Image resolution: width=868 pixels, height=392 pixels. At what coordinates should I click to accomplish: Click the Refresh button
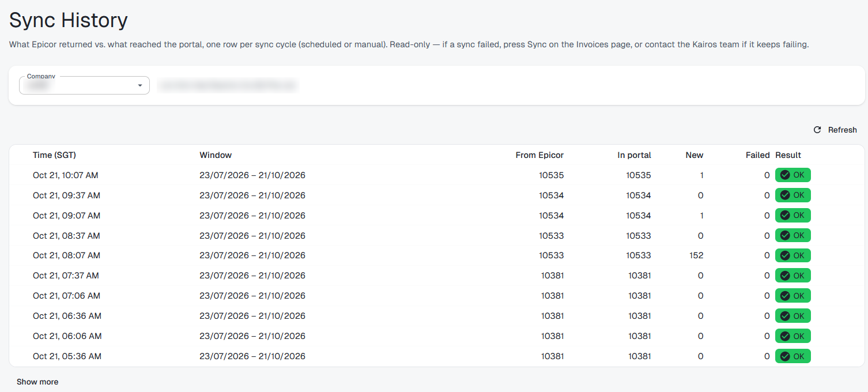[835, 130]
